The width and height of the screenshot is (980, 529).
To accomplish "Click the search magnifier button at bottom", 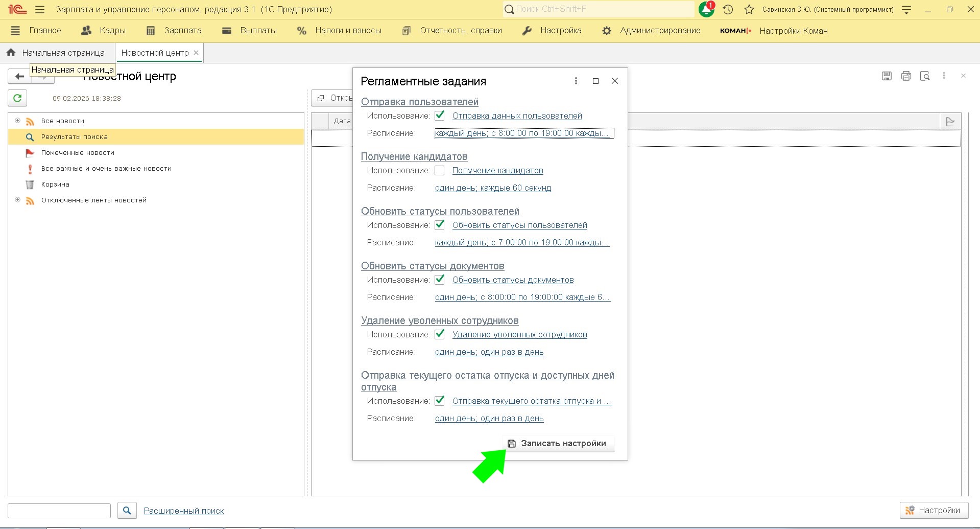I will click(127, 510).
